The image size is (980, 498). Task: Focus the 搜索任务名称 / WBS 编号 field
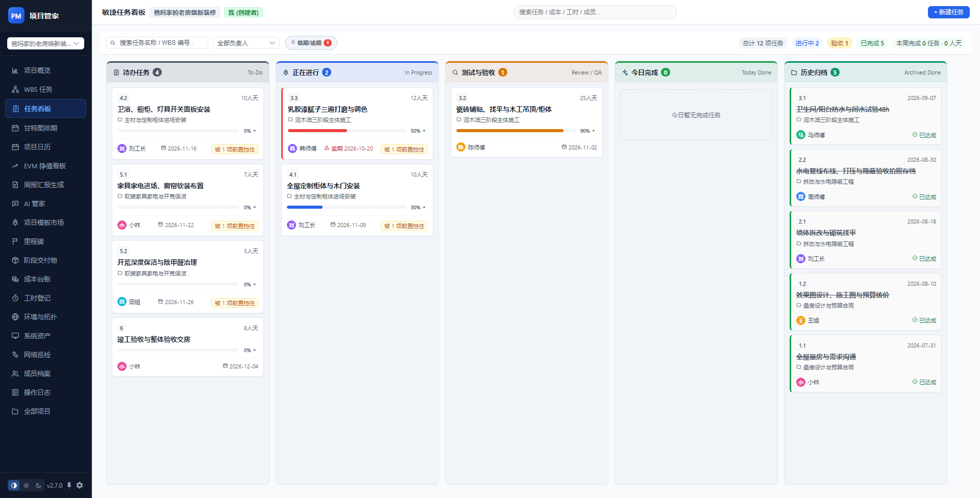click(x=157, y=43)
